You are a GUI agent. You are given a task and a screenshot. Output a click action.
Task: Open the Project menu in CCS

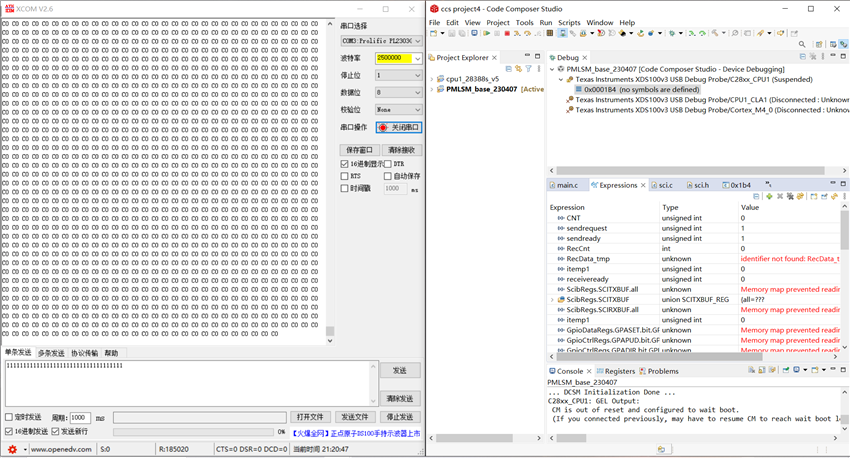click(x=498, y=23)
